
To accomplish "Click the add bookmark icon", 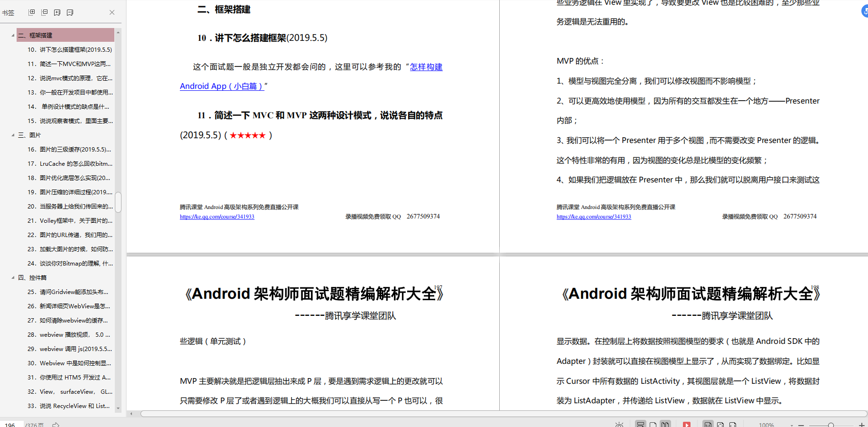I will point(57,12).
